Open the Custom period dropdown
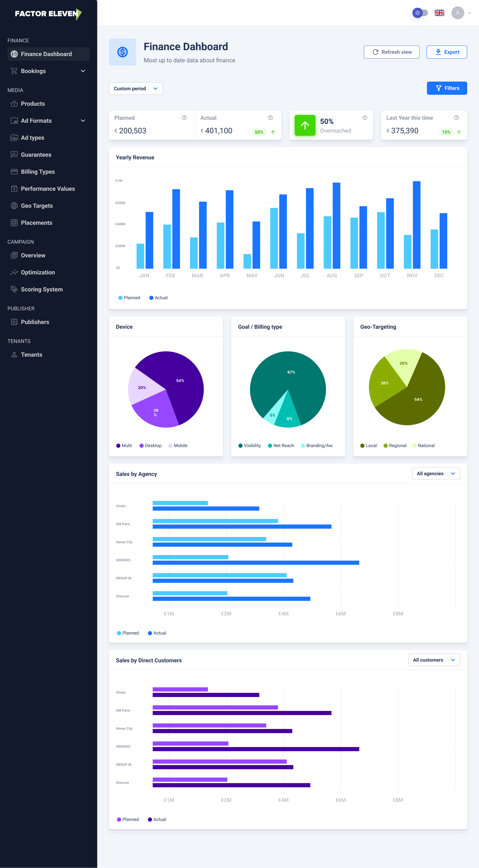This screenshot has width=479, height=868. coord(136,89)
